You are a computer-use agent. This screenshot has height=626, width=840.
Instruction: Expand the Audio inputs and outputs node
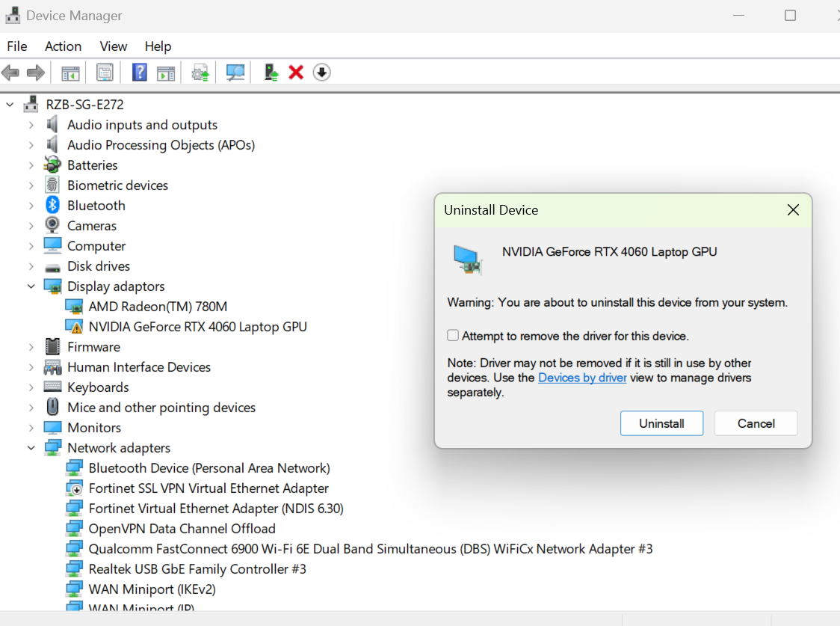point(31,125)
